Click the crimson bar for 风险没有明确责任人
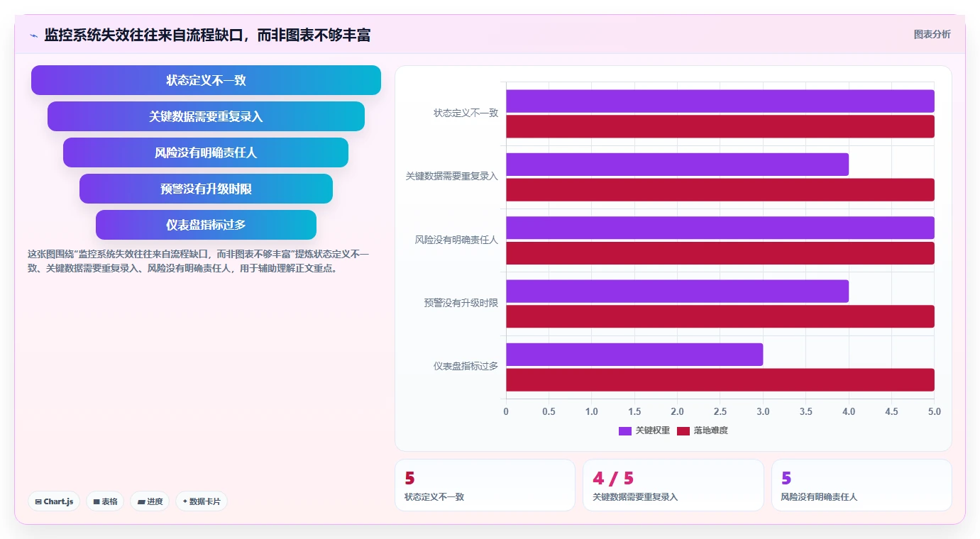The image size is (980, 539). [x=720, y=253]
